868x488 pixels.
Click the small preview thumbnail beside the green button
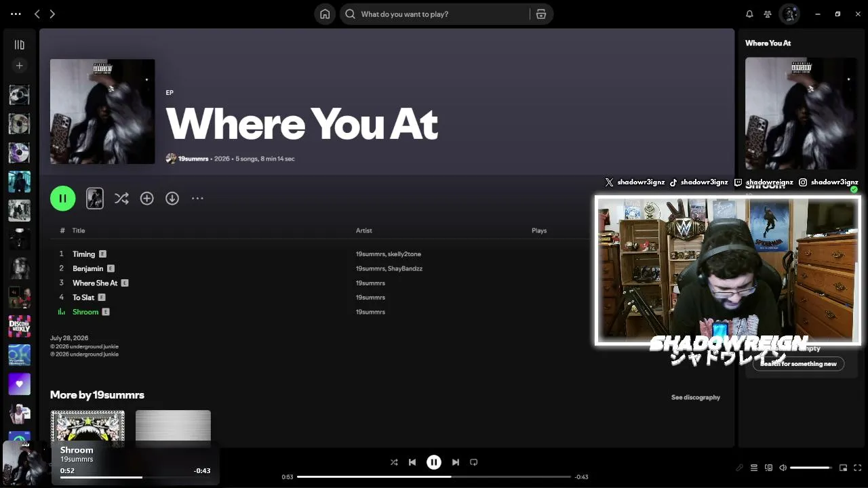pyautogui.click(x=95, y=199)
